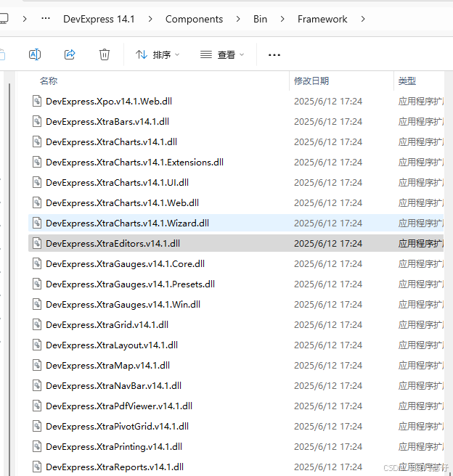Viewport: 453px width, 476px height.
Task: Click the dll icon of XtraGauges.v14.1.Win.dll
Action: [x=37, y=305]
